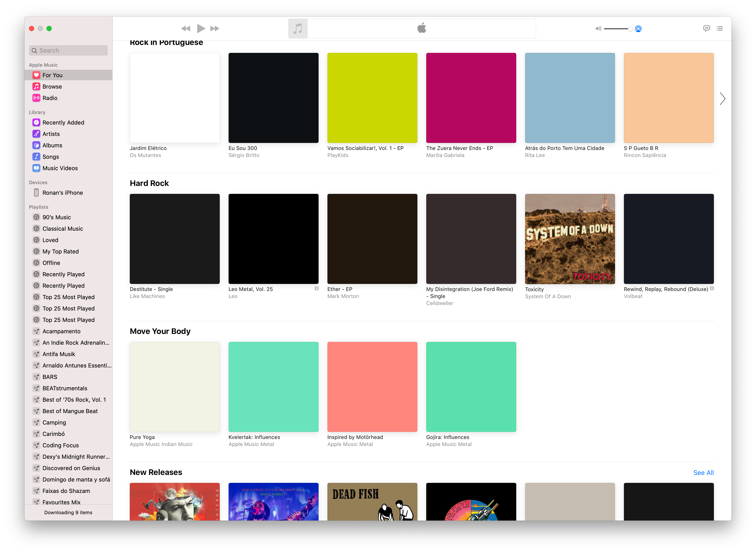Adjust the volume slider
Viewport: 756px width, 553px height.
(618, 29)
